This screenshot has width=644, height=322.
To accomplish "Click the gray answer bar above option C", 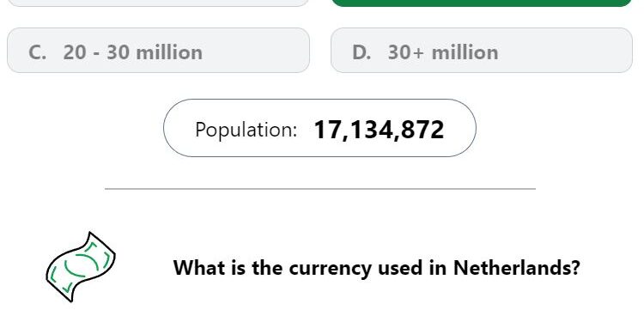I will [x=158, y=3].
